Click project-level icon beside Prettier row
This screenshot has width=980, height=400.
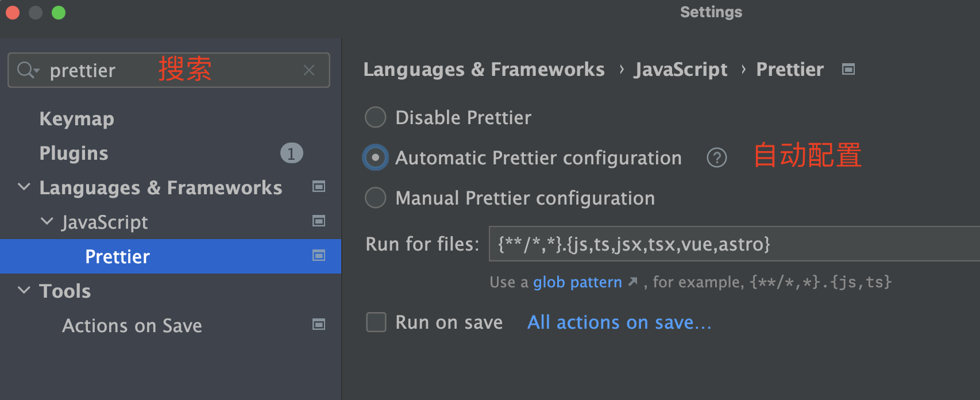[x=319, y=255]
